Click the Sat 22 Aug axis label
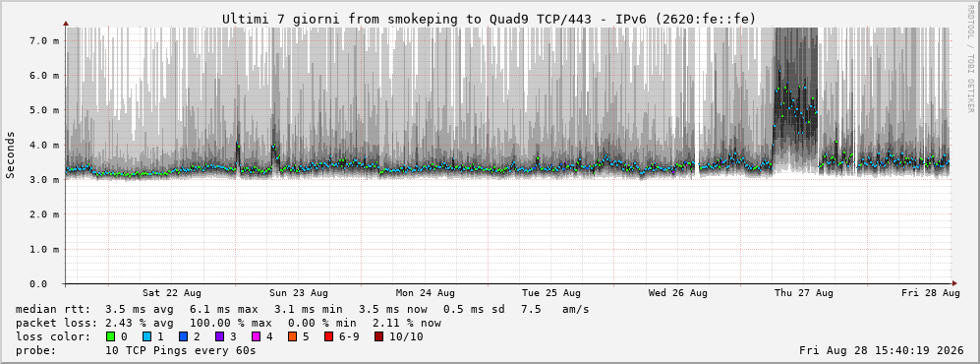This screenshot has width=980, height=364. 172,293
